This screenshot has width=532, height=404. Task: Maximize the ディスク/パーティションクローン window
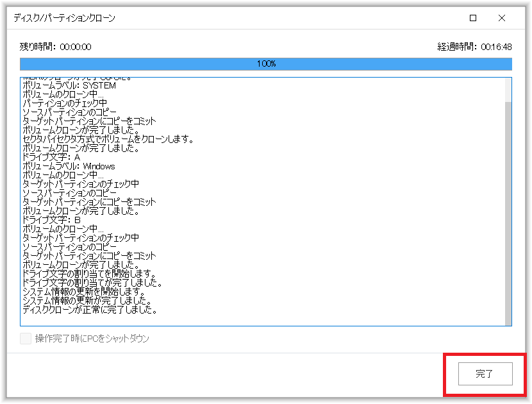coord(472,18)
